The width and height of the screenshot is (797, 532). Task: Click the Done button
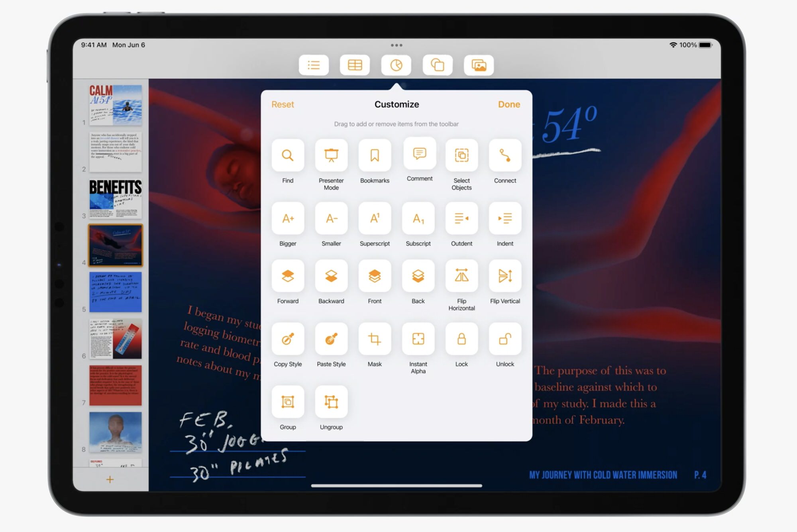pyautogui.click(x=509, y=104)
